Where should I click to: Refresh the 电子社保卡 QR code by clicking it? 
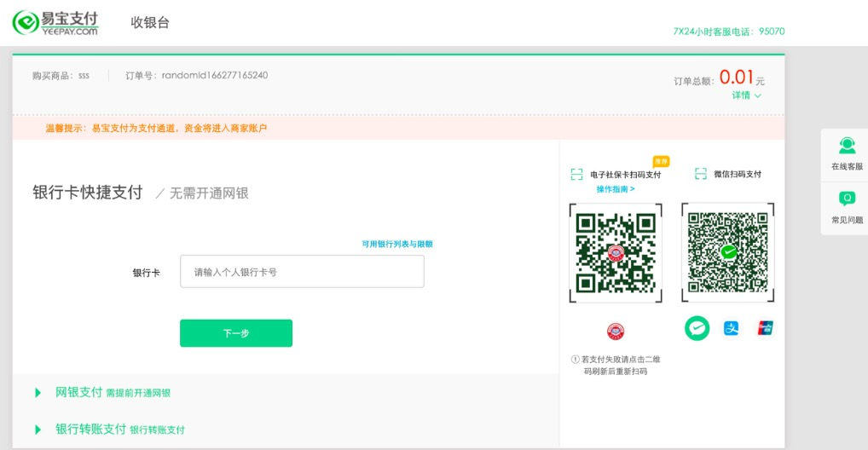616,253
